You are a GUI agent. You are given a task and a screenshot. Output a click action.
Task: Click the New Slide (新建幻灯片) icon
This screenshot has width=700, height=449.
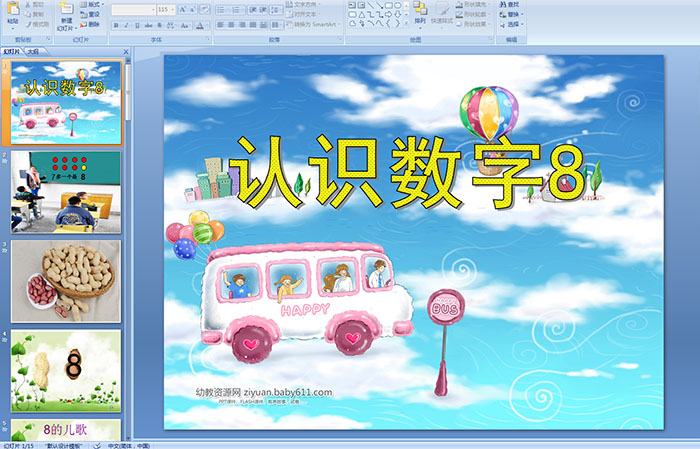pos(67,8)
